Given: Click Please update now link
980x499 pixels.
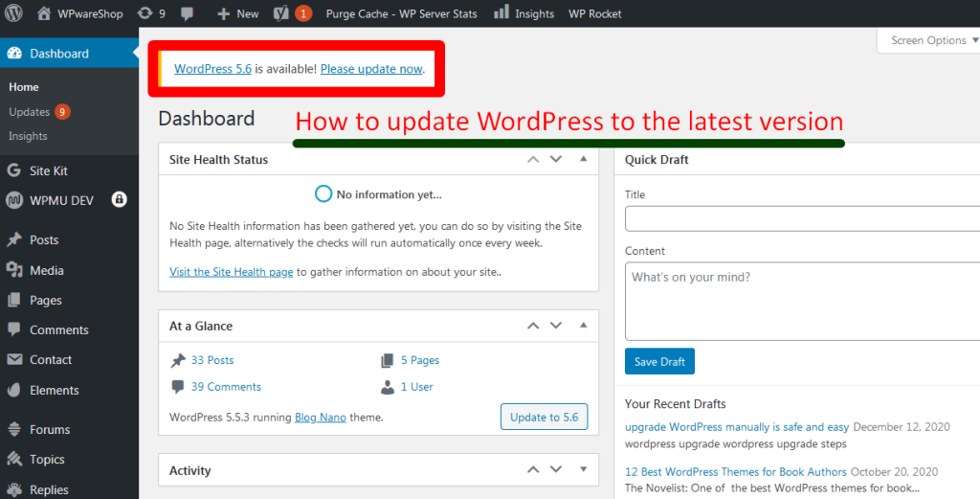Looking at the screenshot, I should coord(371,69).
